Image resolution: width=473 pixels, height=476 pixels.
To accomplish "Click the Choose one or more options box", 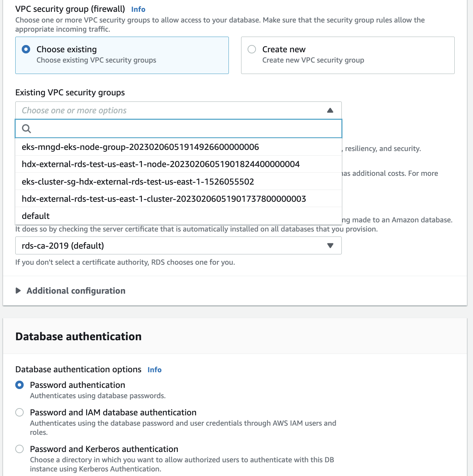I will (168, 111).
